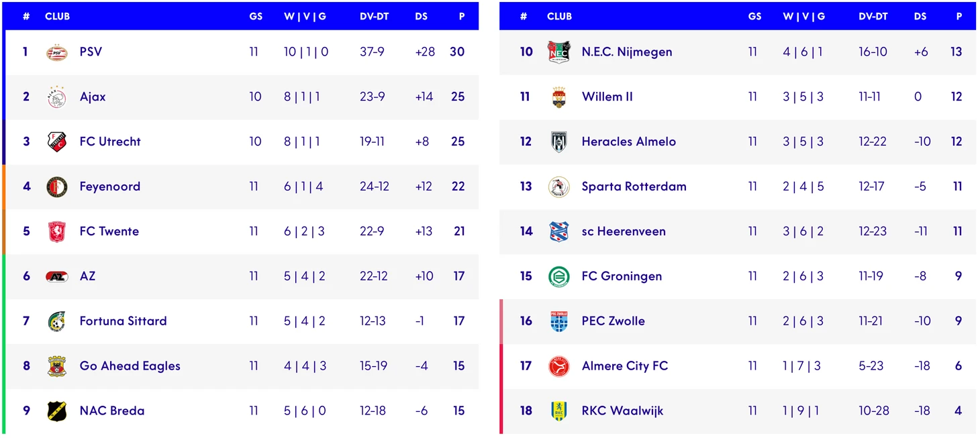Click the PSV club logo
This screenshot has height=438, width=980.
click(57, 52)
